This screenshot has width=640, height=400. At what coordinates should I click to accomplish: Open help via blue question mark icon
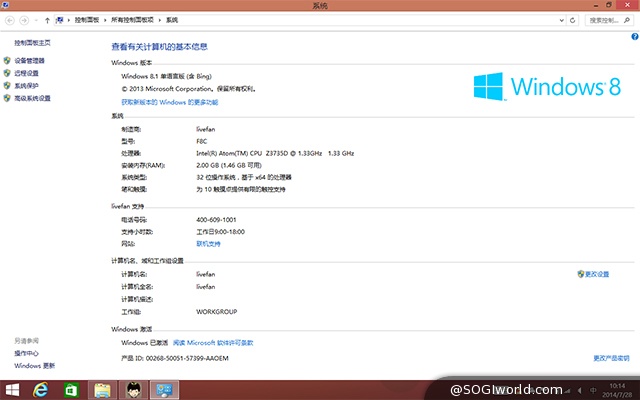(x=635, y=37)
